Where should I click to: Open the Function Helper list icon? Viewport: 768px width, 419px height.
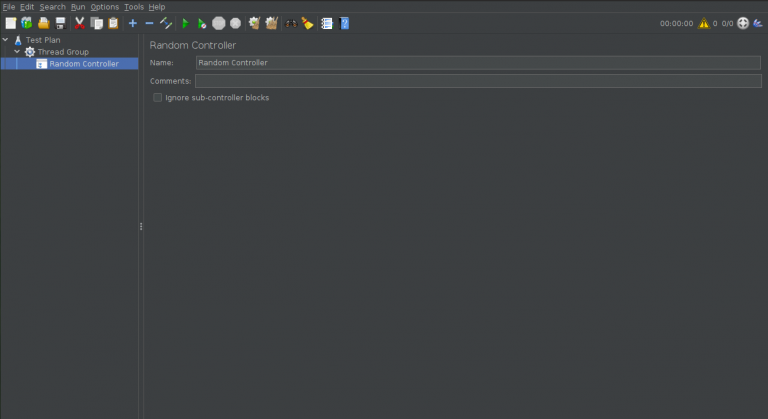coord(327,23)
